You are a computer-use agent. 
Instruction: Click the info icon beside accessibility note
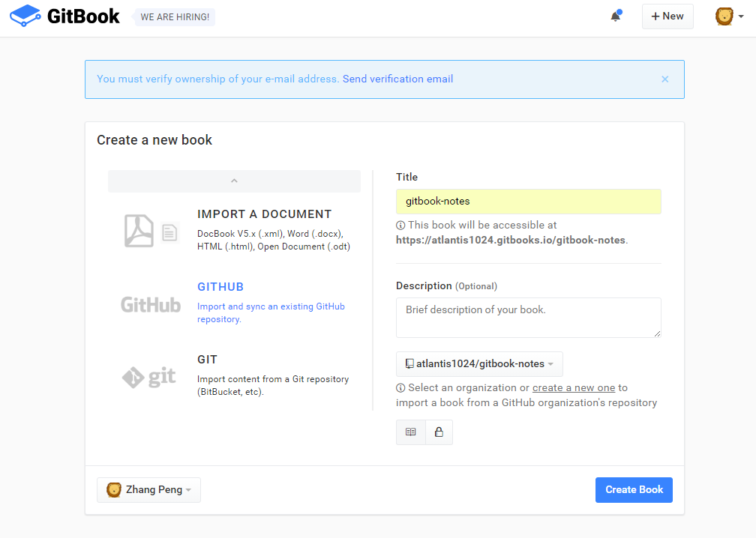pyautogui.click(x=401, y=225)
